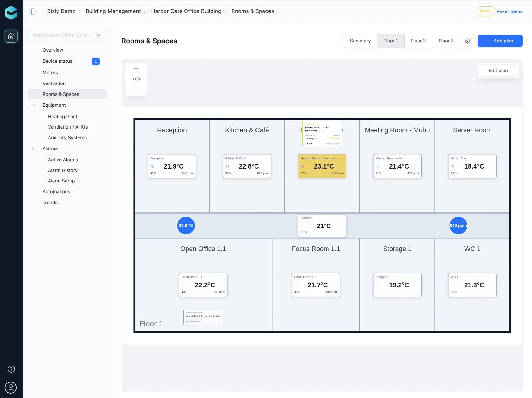
Task: Switch to the Summary tab
Action: coord(360,41)
